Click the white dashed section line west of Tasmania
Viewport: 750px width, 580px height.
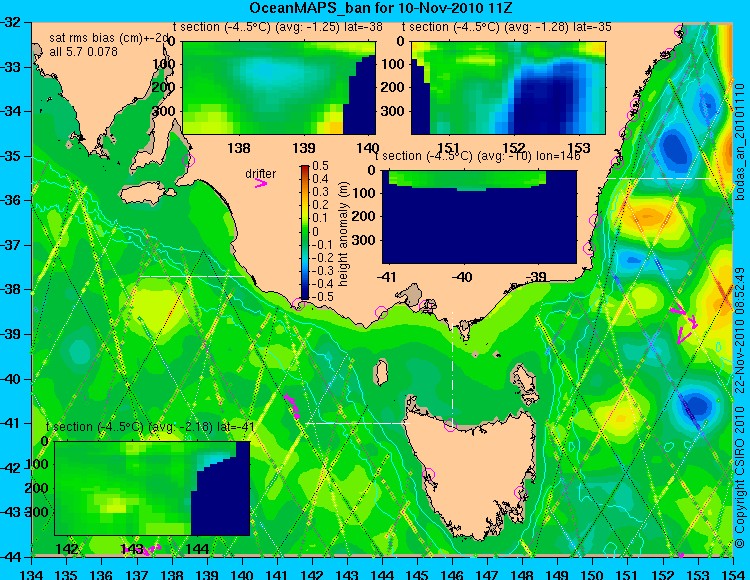pyautogui.click(x=358, y=423)
